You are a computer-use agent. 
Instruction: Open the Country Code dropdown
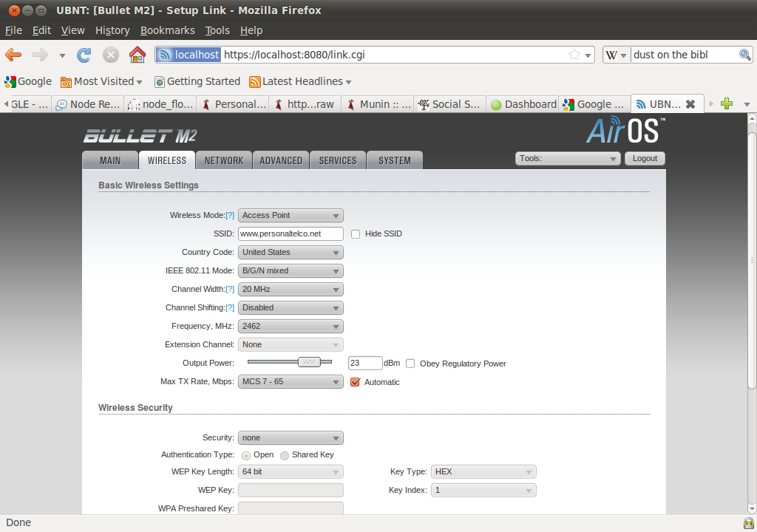(291, 252)
